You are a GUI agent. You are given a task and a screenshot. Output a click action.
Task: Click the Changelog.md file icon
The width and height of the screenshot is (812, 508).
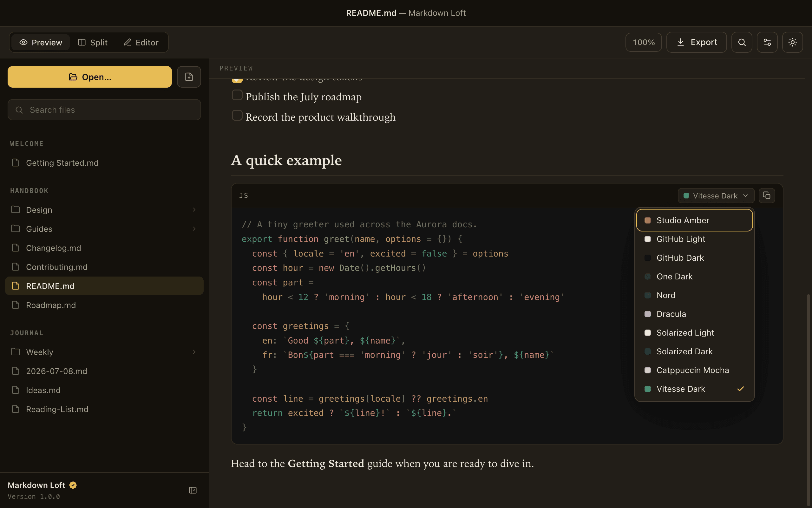[16, 248]
